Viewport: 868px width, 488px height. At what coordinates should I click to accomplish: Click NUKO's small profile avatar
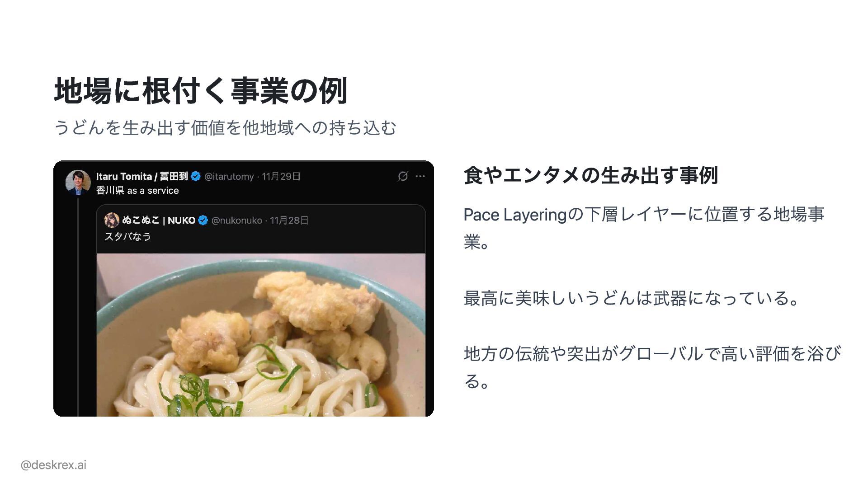111,220
